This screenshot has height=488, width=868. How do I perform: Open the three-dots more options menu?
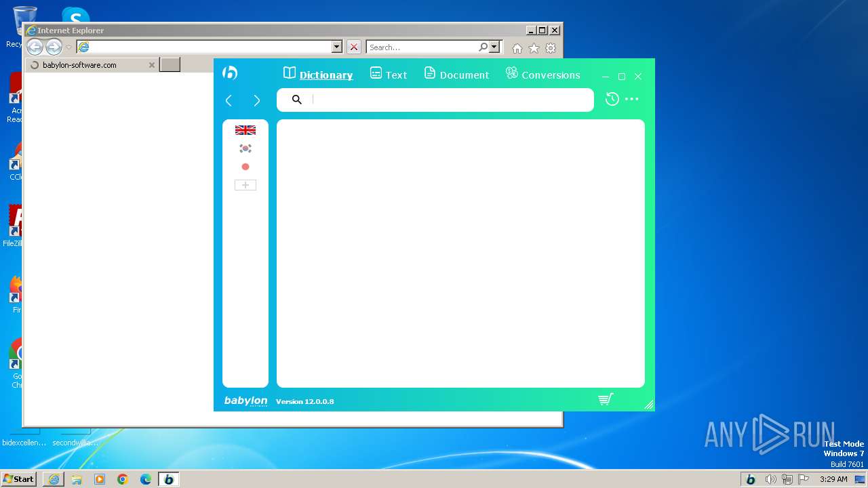coord(632,99)
